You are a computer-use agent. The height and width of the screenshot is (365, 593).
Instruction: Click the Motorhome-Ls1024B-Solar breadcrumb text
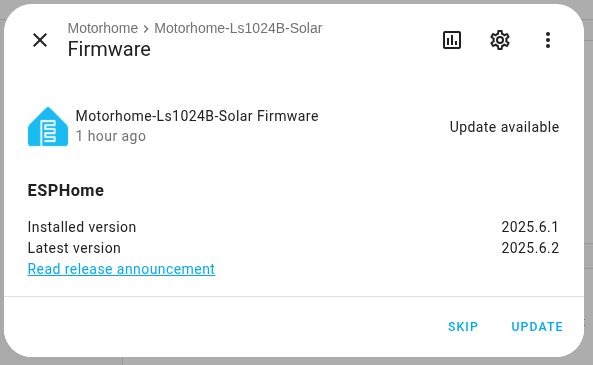238,28
